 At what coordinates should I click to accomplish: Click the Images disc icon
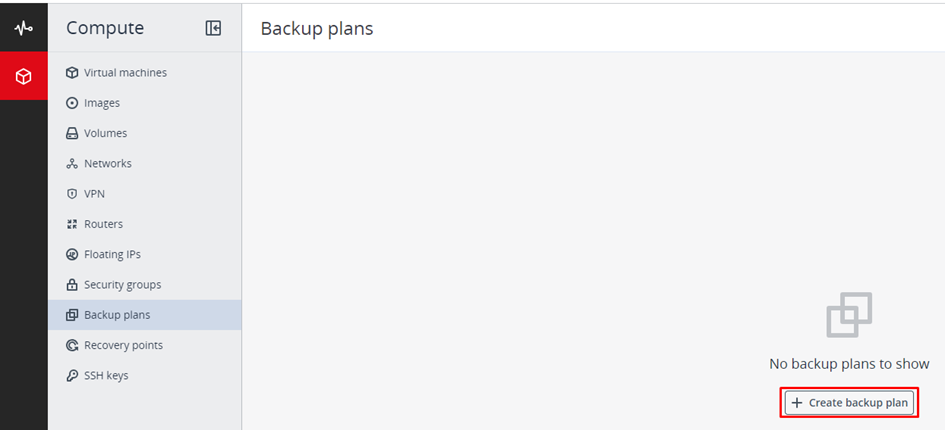72,103
